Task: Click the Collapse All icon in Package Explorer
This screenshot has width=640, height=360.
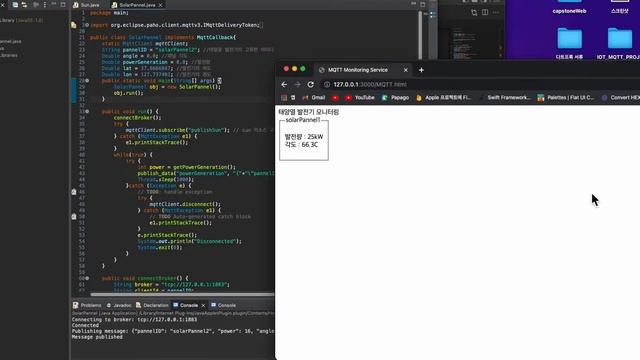Action: (15, 4)
